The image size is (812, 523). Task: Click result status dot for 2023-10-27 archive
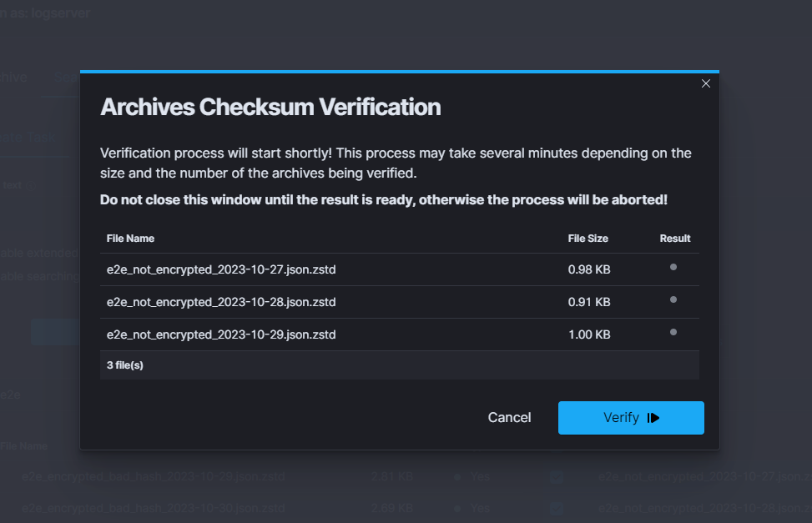pyautogui.click(x=673, y=267)
